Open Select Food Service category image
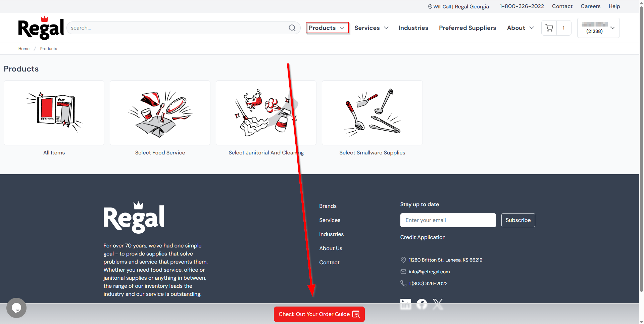Screen dimensions: 644x324 160,113
